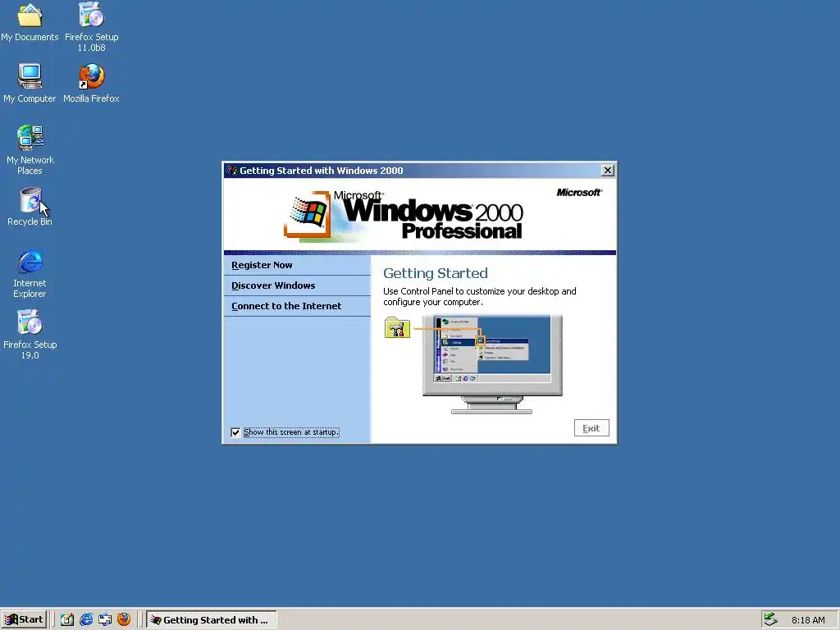The height and width of the screenshot is (630, 840).
Task: Click the 8:18 AM clock in system tray
Action: (808, 620)
